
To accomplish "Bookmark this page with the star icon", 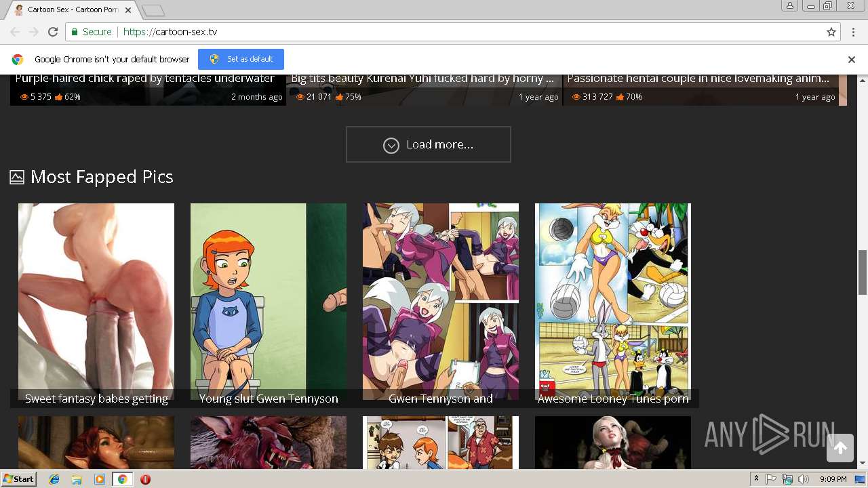I will coord(831,32).
